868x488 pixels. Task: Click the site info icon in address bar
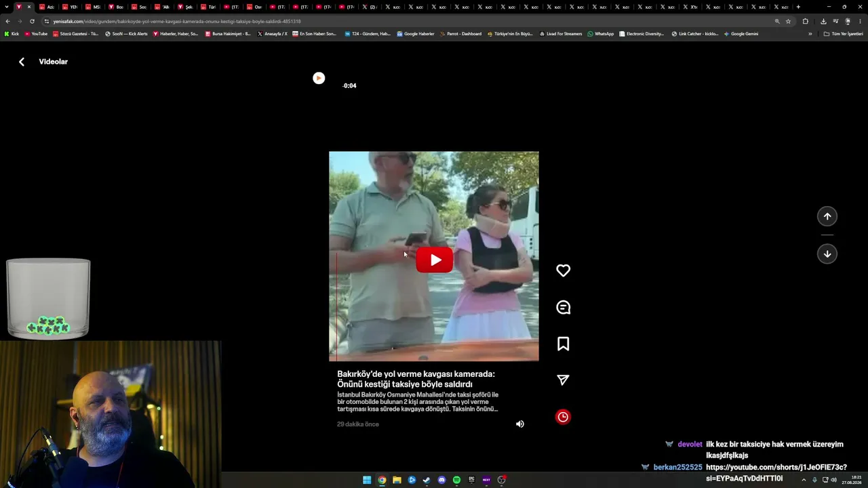coord(47,21)
